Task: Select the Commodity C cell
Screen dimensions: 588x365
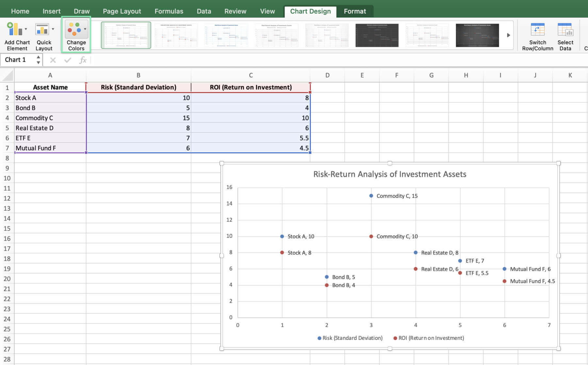Action: coord(50,118)
